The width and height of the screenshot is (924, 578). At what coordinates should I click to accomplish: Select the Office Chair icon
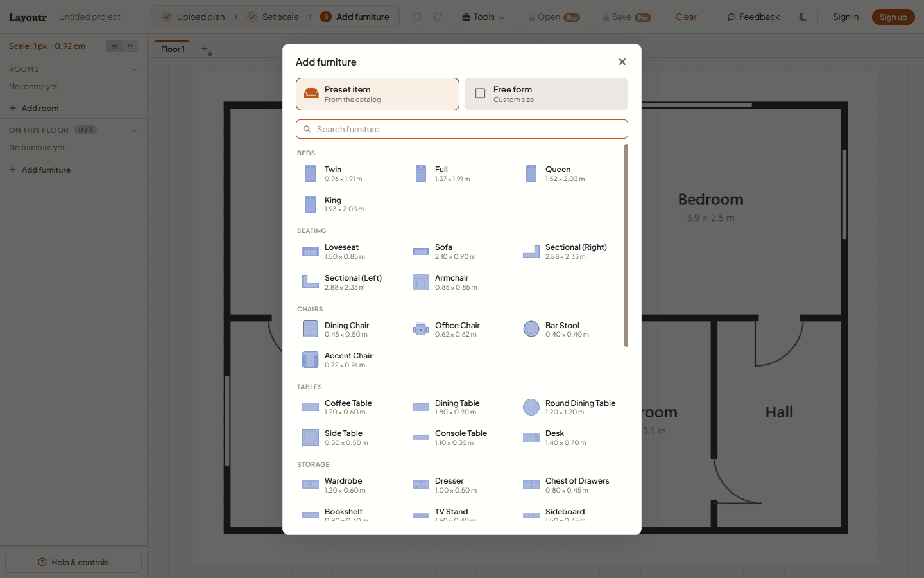(x=421, y=329)
